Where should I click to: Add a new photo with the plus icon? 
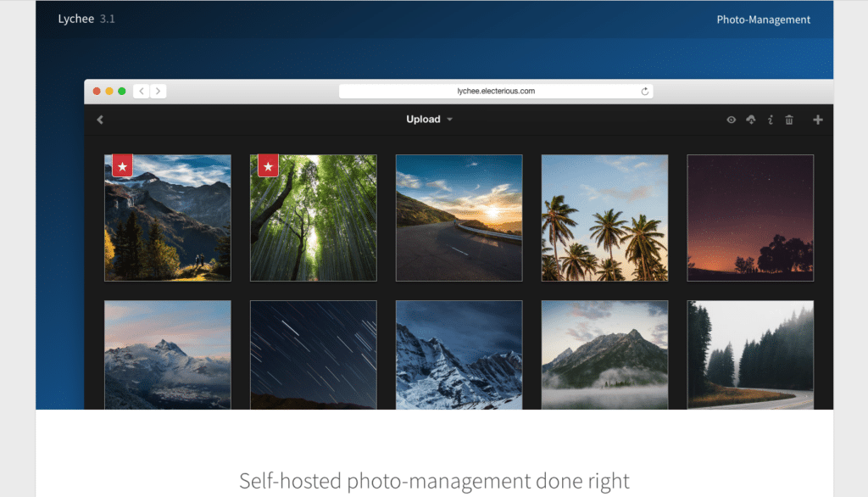coord(817,120)
